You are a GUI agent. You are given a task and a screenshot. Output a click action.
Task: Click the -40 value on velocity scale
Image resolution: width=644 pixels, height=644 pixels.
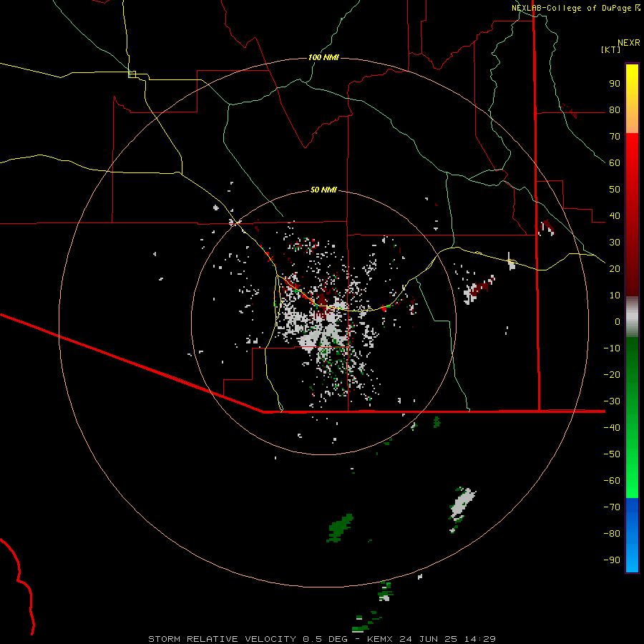click(612, 428)
